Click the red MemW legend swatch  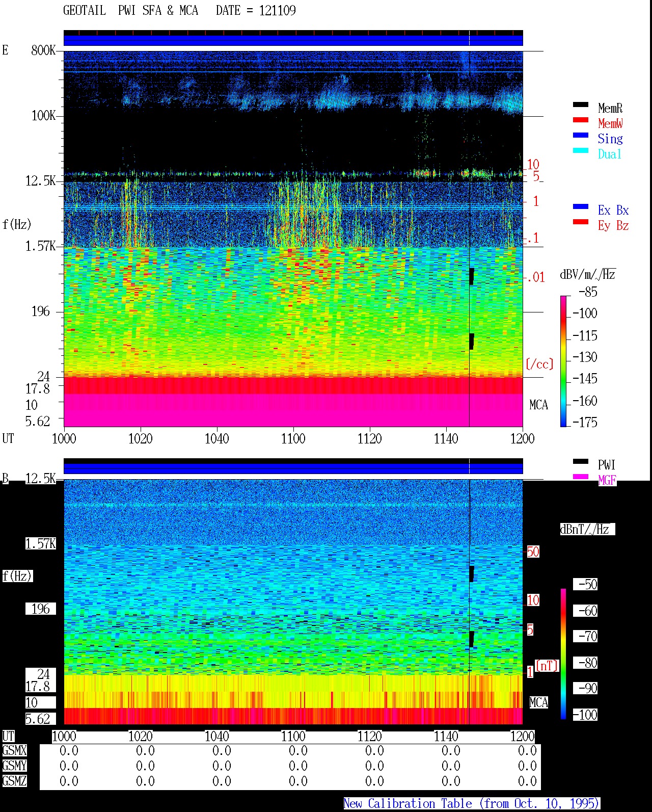[x=580, y=120]
